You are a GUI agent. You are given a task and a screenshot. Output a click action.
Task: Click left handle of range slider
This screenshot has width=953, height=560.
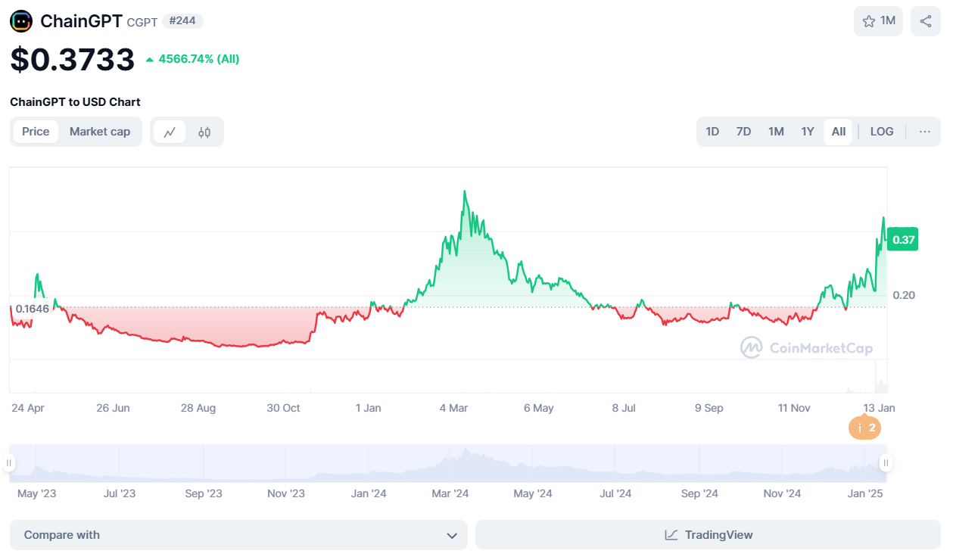coord(9,463)
